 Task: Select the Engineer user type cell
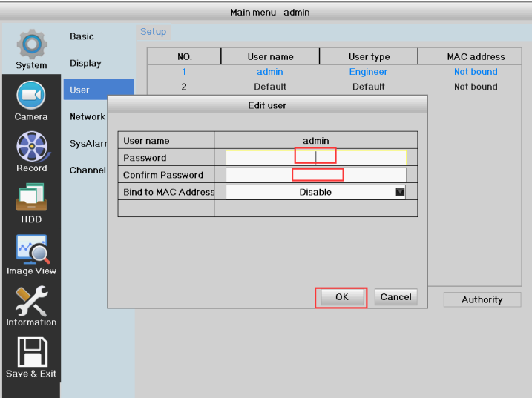[x=368, y=72]
